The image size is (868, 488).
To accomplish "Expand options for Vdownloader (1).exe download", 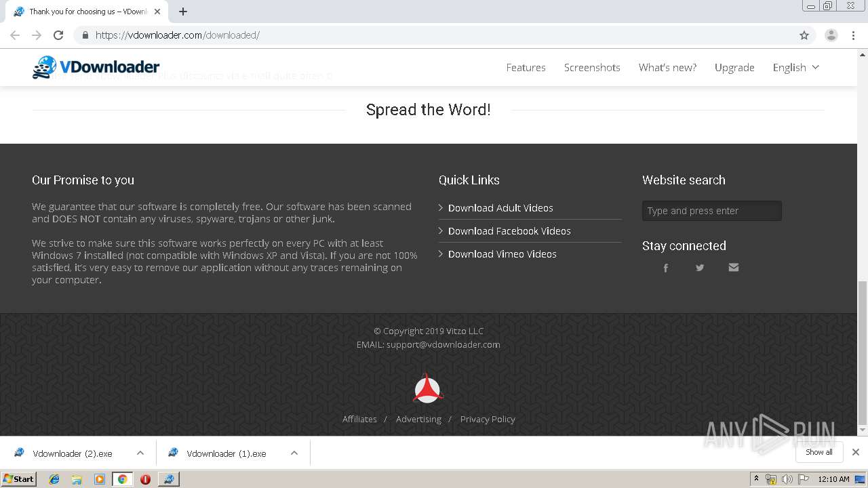I will tap(294, 453).
